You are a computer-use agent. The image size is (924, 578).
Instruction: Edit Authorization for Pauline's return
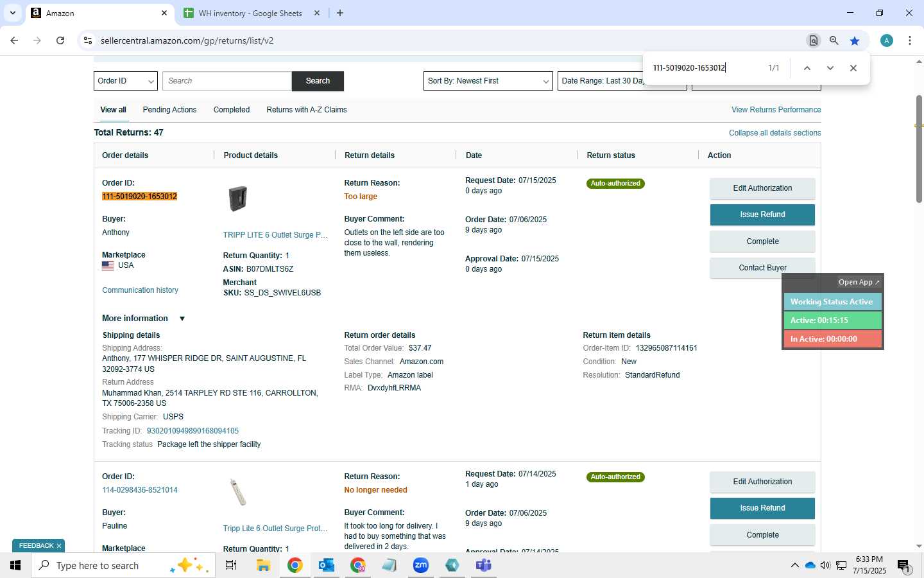[762, 482]
